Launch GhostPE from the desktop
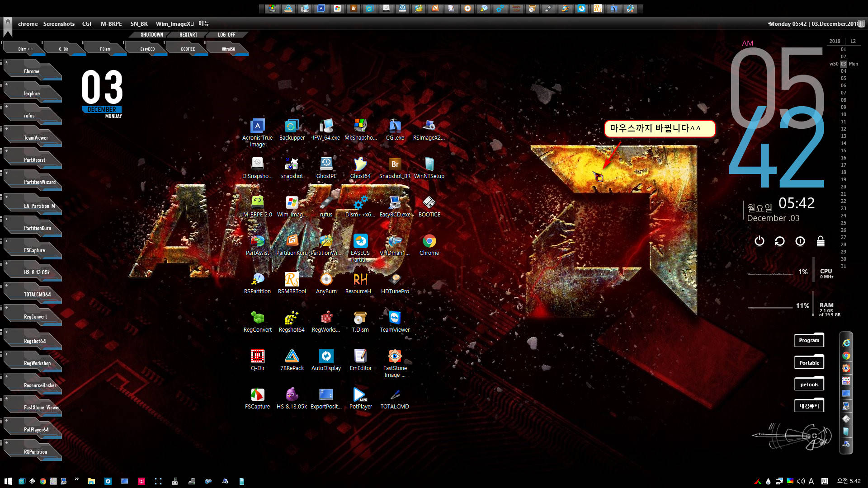This screenshot has width=868, height=488. tap(326, 168)
